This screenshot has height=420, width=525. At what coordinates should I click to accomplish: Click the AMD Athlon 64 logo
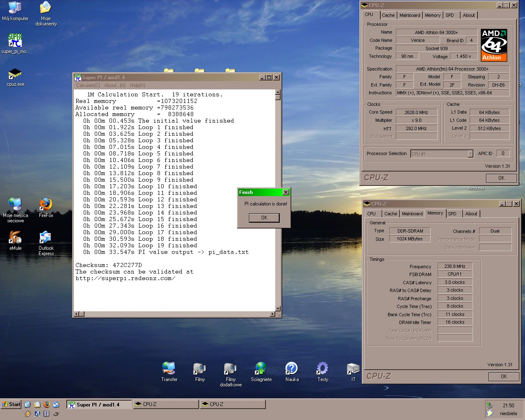tap(494, 45)
